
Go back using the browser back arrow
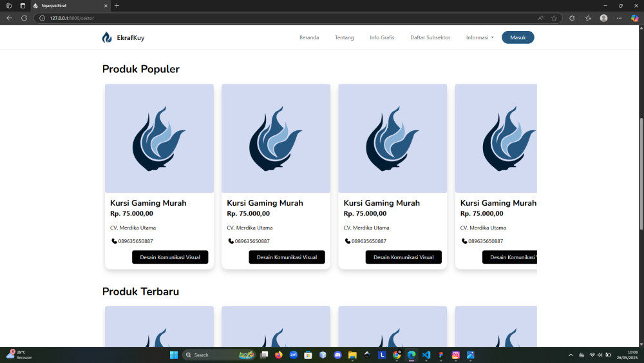coord(9,18)
